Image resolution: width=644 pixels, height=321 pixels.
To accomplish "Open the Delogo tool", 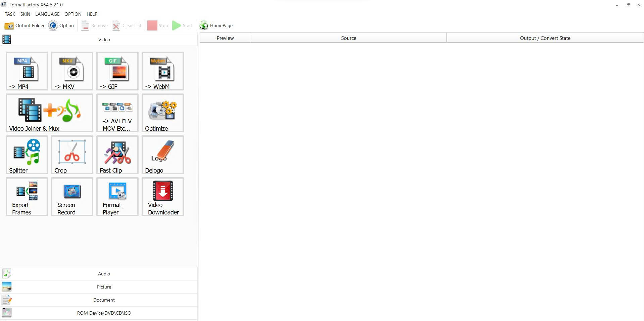I will (x=163, y=155).
